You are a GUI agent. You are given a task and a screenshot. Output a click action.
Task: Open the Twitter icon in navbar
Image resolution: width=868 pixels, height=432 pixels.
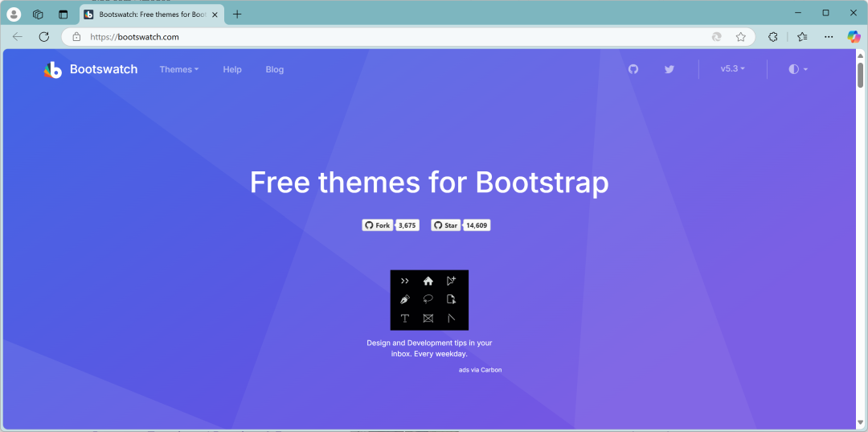(x=669, y=69)
